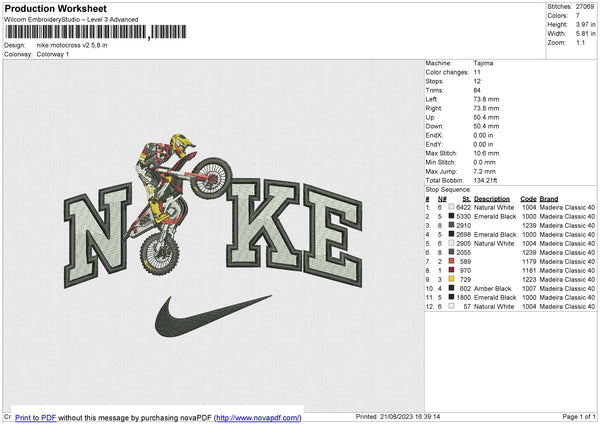Screen dimensions: 600x424
Task: Click the St. column header
Action: pos(466,199)
